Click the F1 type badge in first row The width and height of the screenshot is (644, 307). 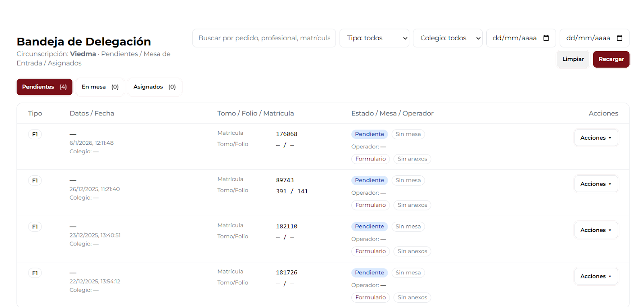pyautogui.click(x=35, y=134)
